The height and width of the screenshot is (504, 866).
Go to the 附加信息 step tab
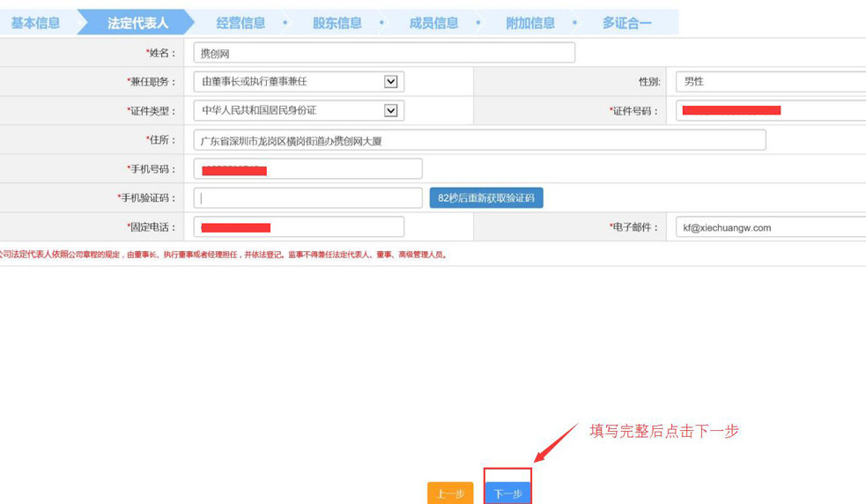pos(530,23)
